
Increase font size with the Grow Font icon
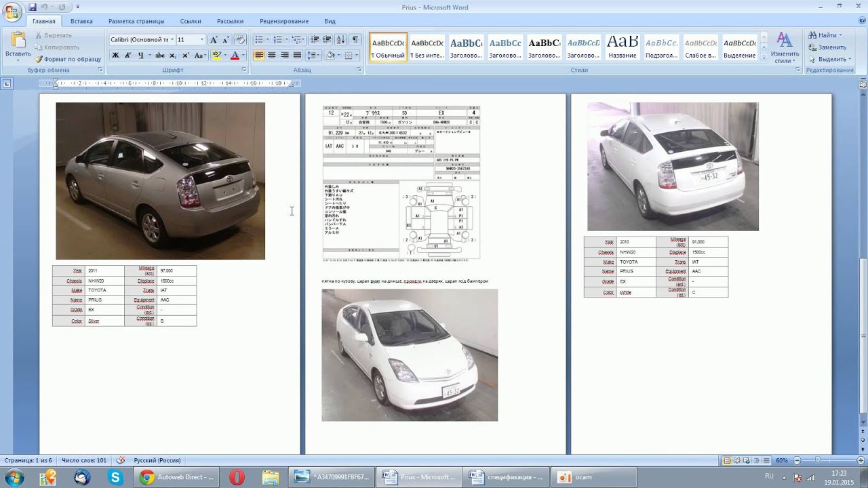tap(214, 40)
